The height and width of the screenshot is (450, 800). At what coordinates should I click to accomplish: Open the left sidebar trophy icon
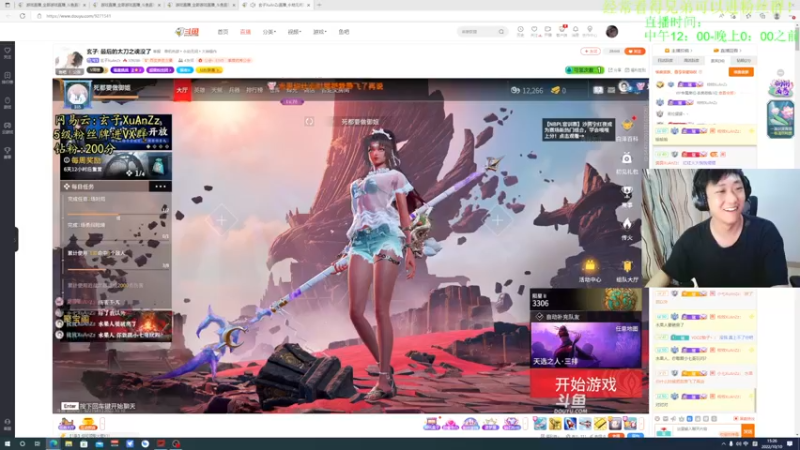pyautogui.click(x=7, y=152)
